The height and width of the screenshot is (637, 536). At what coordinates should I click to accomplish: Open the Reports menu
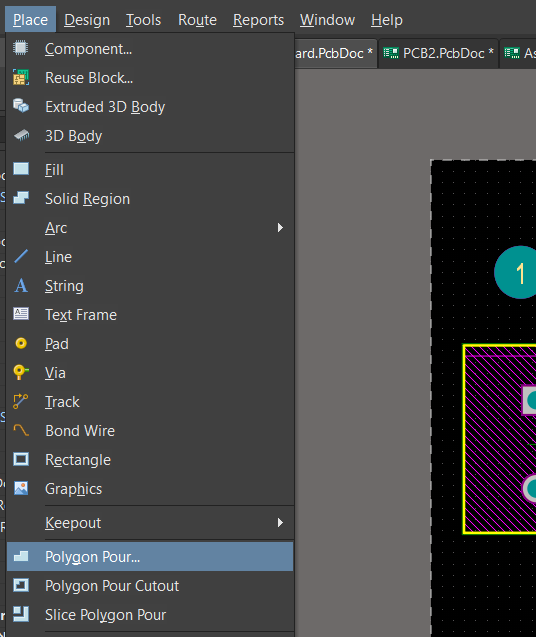(258, 20)
